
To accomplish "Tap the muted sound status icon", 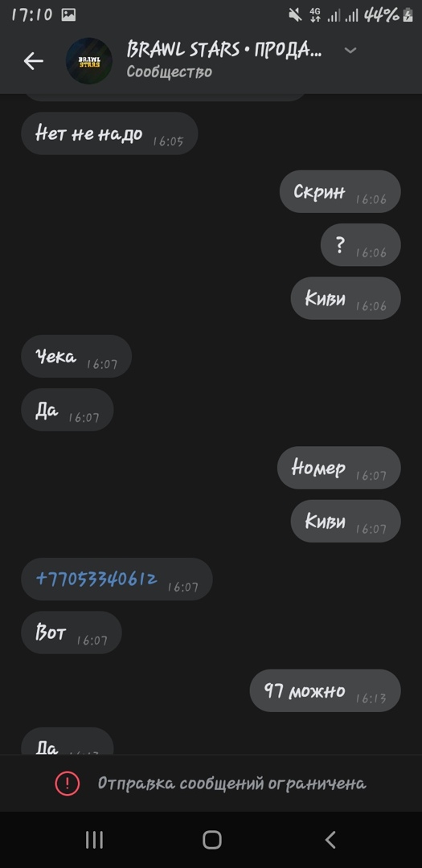I will tap(295, 15).
